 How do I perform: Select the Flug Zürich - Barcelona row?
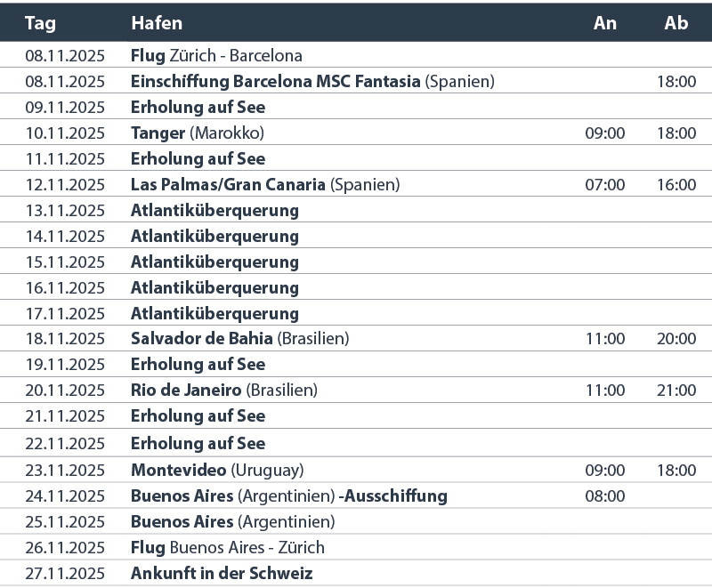pos(356,55)
